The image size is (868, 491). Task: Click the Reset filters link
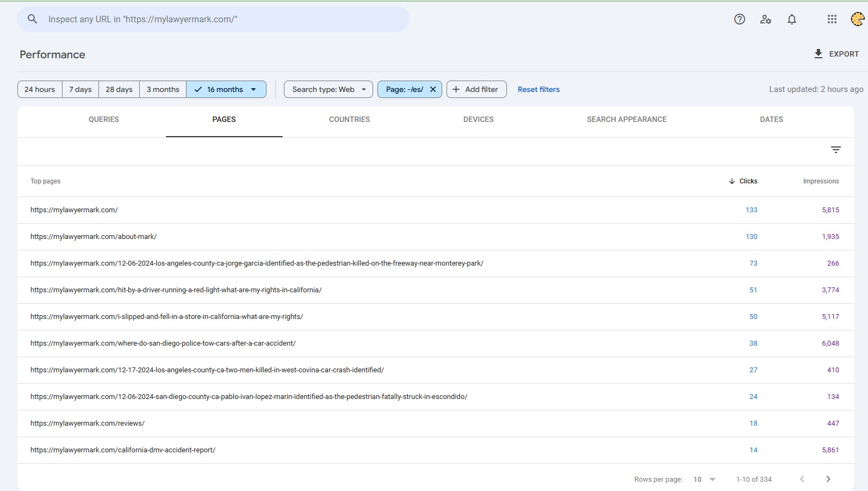pyautogui.click(x=538, y=89)
